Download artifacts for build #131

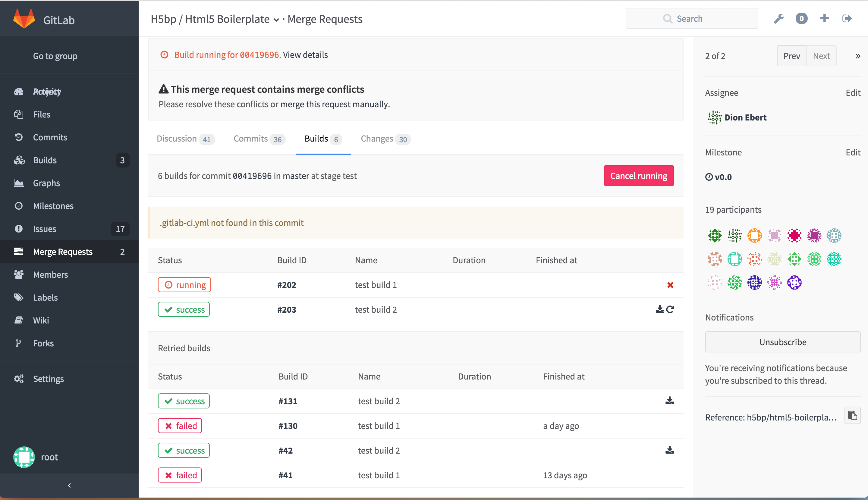point(669,401)
